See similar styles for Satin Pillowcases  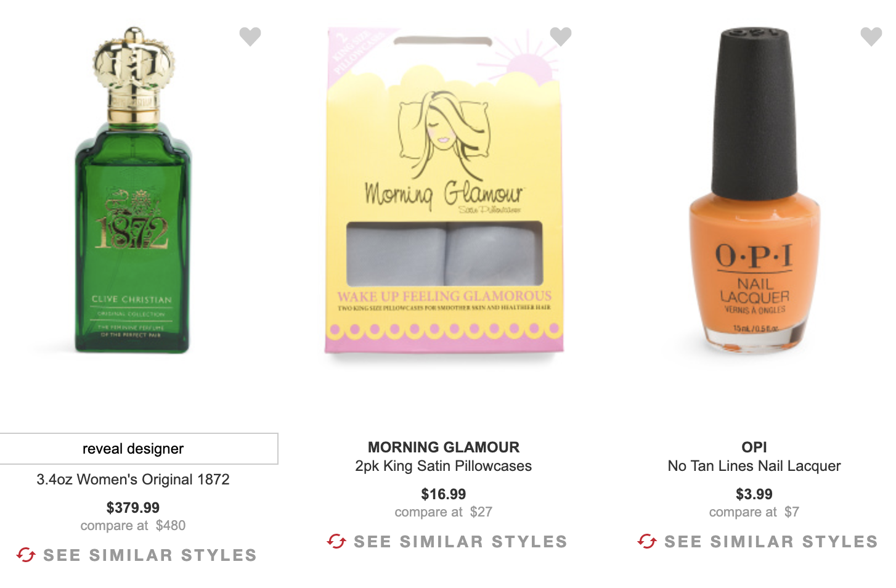tap(460, 542)
